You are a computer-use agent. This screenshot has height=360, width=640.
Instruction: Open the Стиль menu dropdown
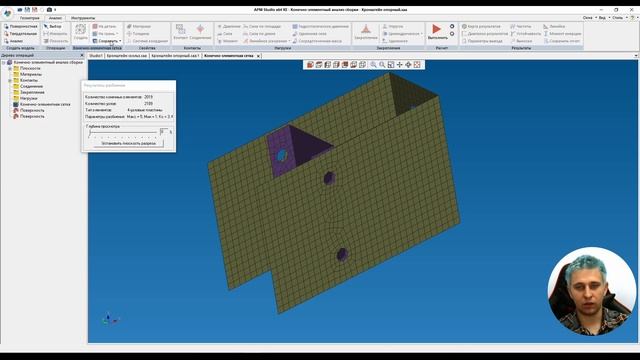coord(619,18)
